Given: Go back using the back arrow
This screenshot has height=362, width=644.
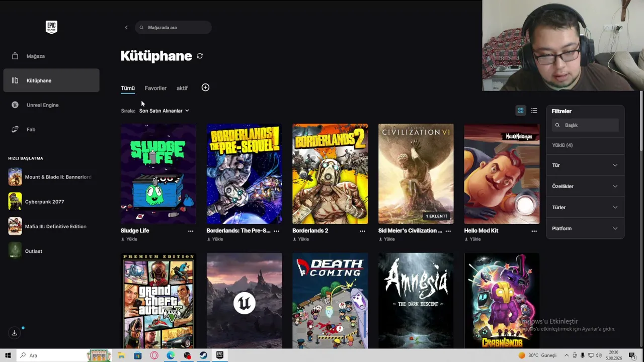Looking at the screenshot, I should tap(126, 27).
